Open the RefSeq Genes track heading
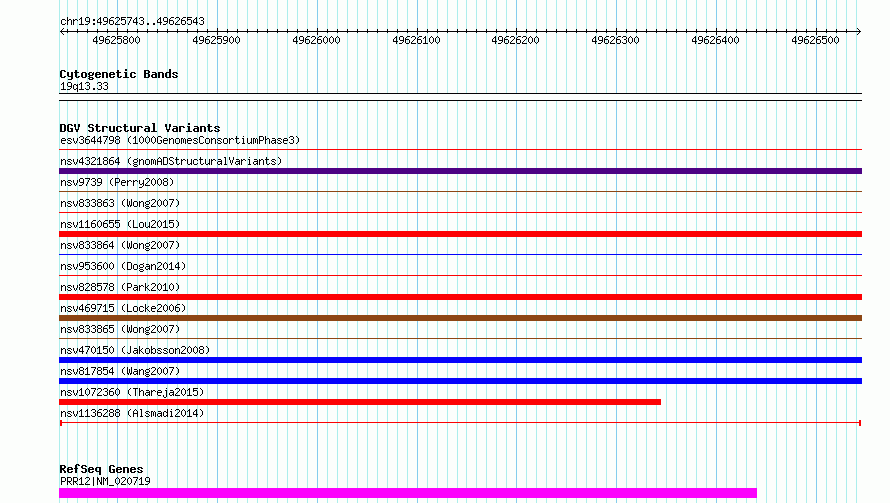 (x=101, y=469)
